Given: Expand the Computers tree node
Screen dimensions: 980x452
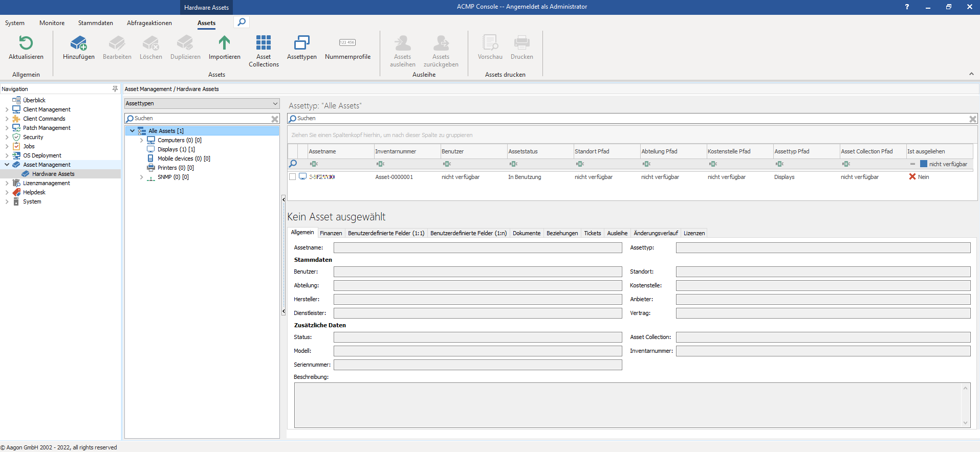Looking at the screenshot, I should pos(142,140).
